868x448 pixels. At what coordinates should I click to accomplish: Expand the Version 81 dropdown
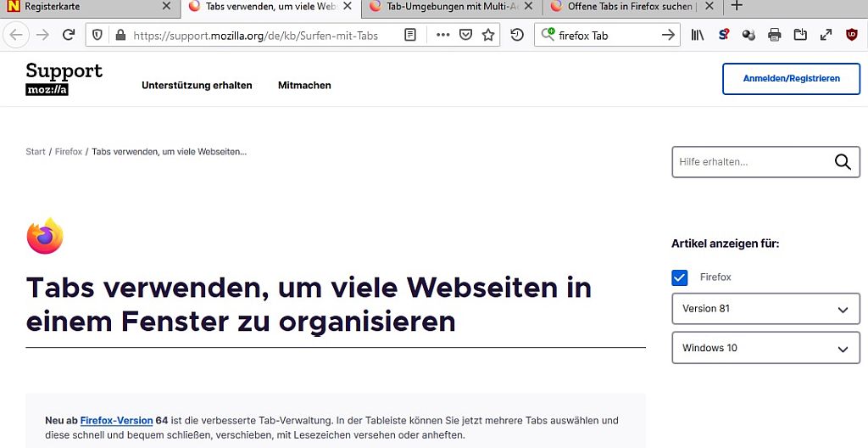(765, 309)
